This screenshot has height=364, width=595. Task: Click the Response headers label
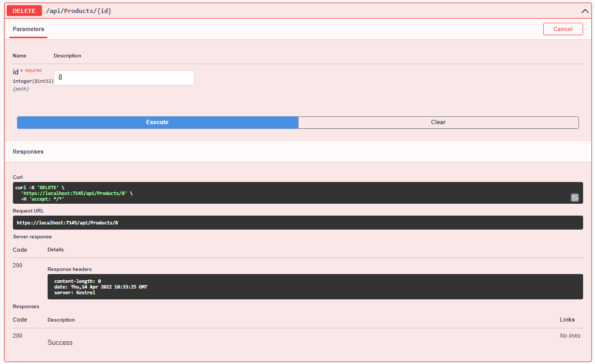click(x=69, y=269)
